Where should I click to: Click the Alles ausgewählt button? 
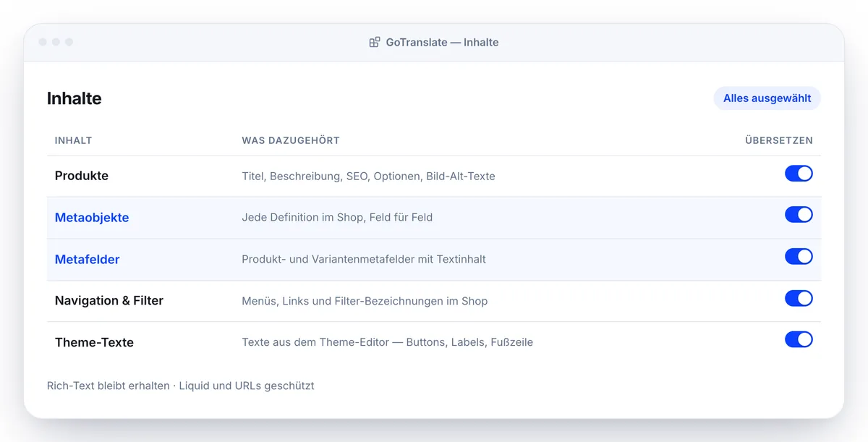(x=767, y=98)
